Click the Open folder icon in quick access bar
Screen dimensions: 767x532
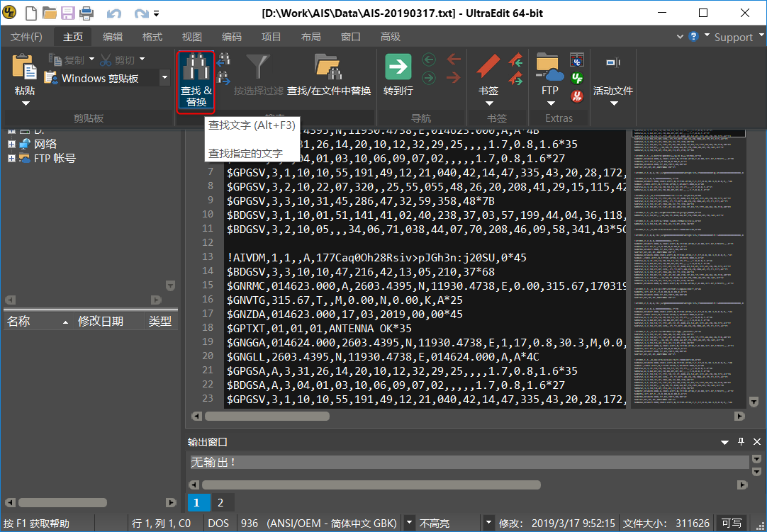coord(50,13)
